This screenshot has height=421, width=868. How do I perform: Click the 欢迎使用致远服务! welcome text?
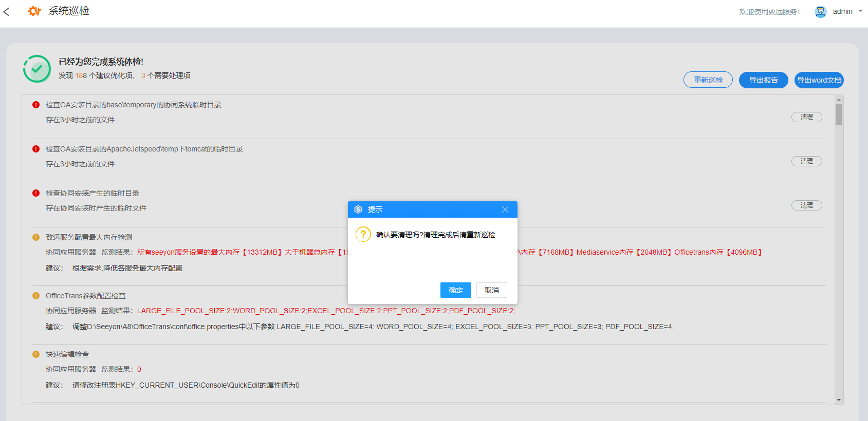coord(770,12)
